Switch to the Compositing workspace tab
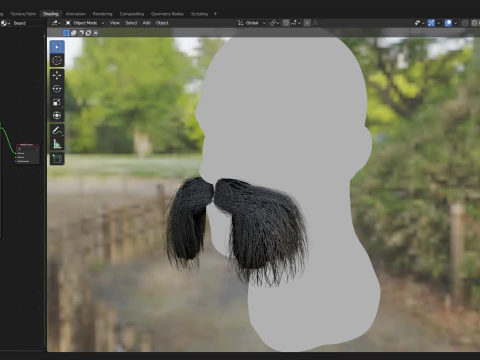Screen dimensions: 480x360 pos(132,14)
